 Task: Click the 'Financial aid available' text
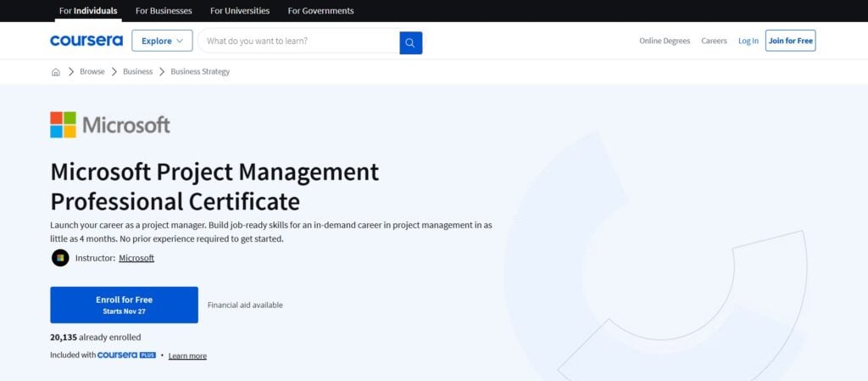click(x=245, y=305)
